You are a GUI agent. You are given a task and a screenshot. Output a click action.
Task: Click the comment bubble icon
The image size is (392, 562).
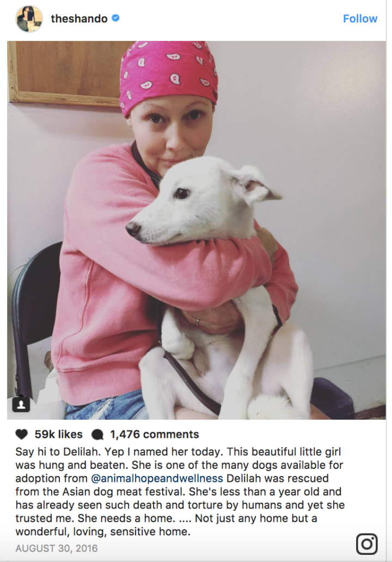tap(97, 435)
